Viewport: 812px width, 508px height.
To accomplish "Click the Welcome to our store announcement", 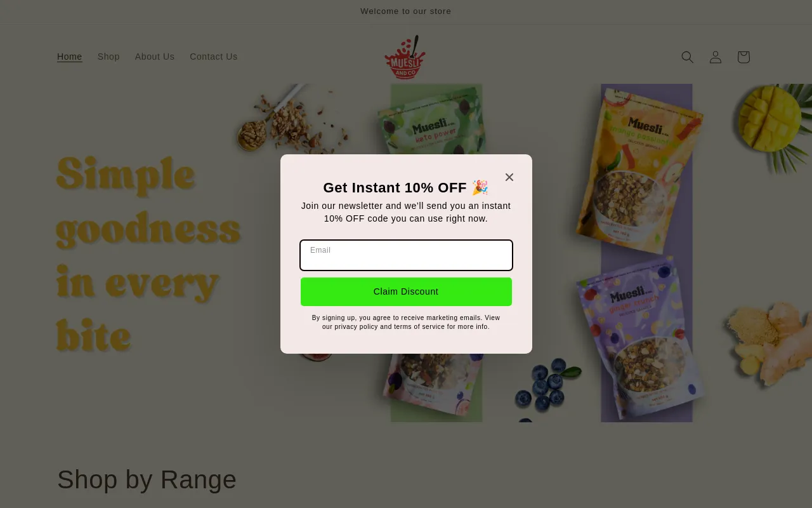I will [x=406, y=11].
